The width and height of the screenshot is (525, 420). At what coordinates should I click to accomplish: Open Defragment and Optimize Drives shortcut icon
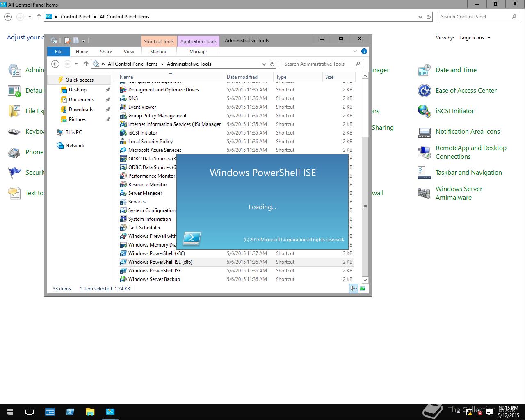tap(123, 90)
